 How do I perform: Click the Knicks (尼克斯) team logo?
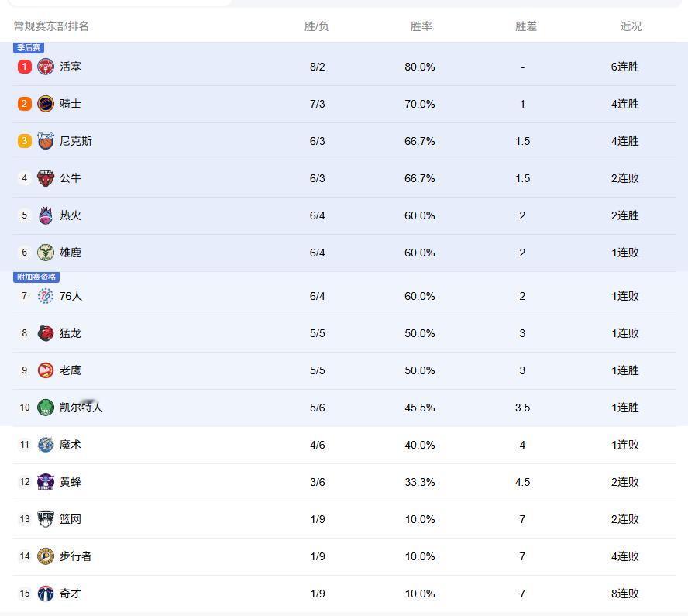(x=46, y=141)
